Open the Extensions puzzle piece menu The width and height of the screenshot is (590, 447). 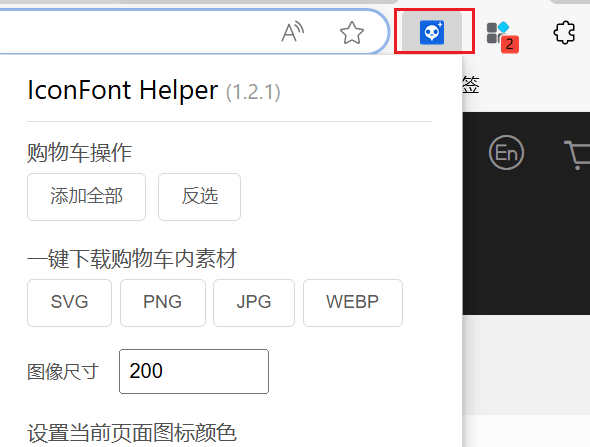[x=564, y=33]
